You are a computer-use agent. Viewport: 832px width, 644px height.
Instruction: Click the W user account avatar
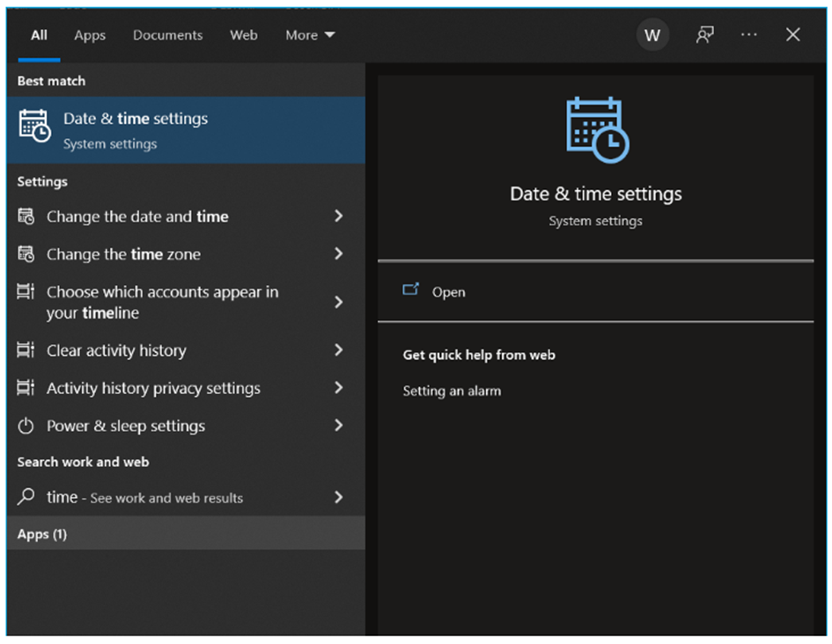coord(652,35)
